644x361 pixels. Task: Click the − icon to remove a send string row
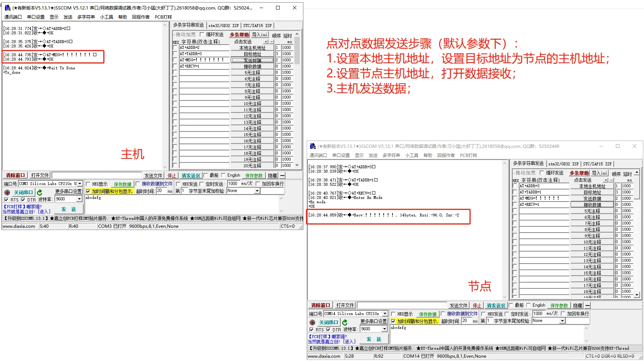(x=272, y=41)
